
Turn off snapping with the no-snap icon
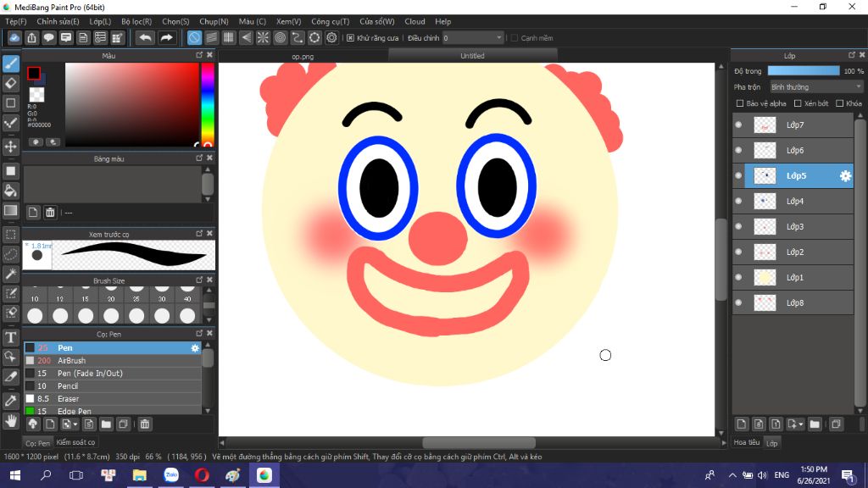point(194,37)
